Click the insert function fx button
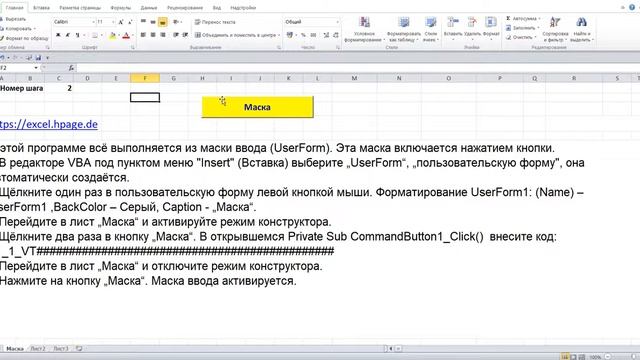Screen dimensions: 640x360 (x=71, y=68)
